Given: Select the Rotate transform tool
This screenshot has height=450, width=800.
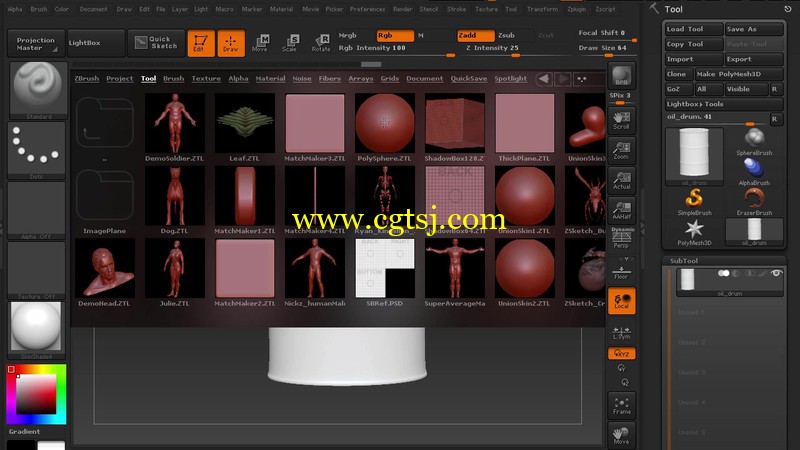Looking at the screenshot, I should click(x=321, y=43).
